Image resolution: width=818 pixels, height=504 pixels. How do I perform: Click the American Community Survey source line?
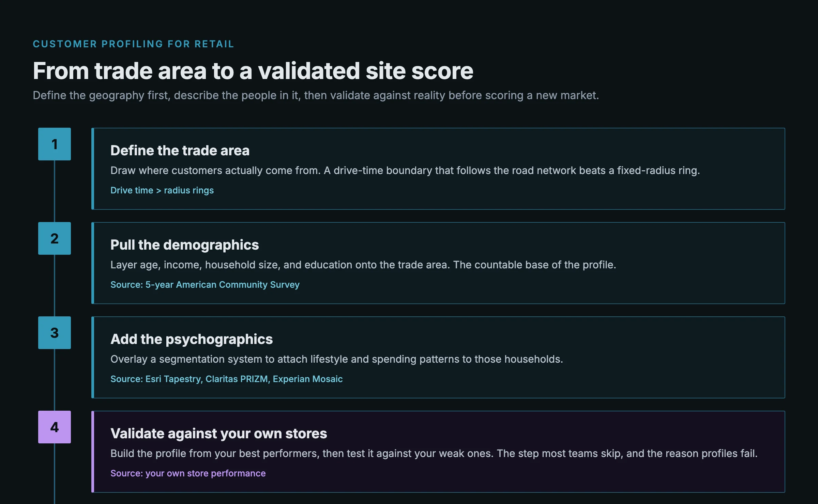[x=205, y=285]
